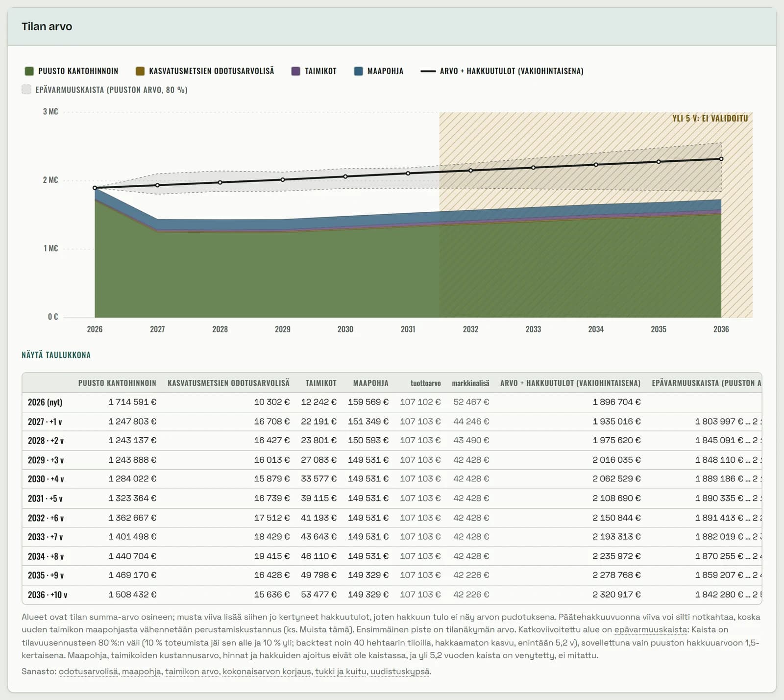The height and width of the screenshot is (700, 784).
Task: Click the 2036 · +10 v row label
Action: click(48, 595)
